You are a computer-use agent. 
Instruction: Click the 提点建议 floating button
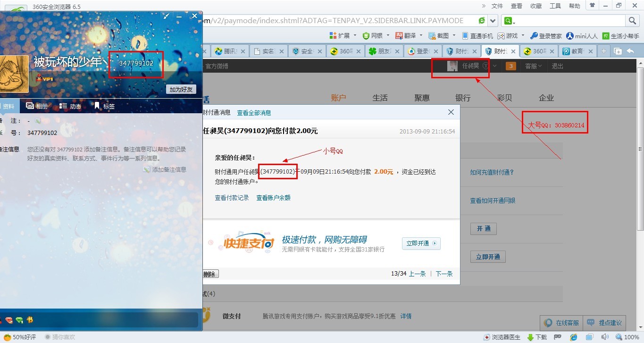605,323
